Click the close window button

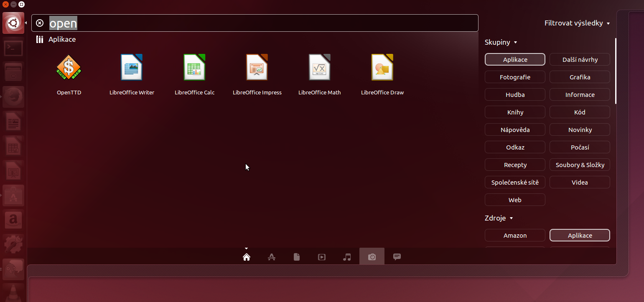5,4
